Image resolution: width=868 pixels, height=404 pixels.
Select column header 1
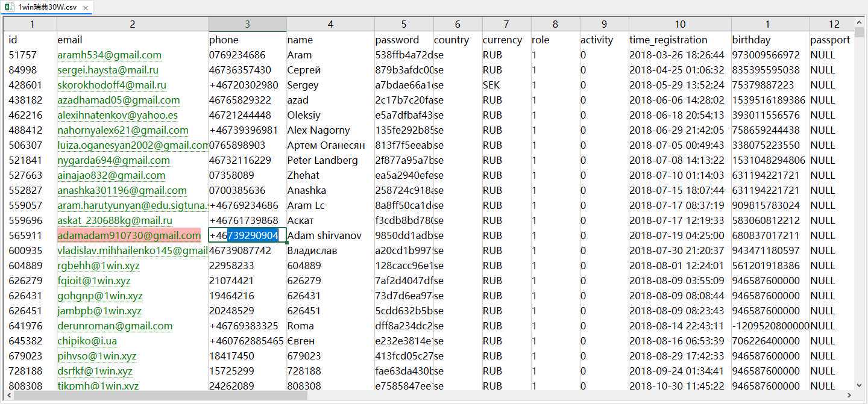click(31, 24)
